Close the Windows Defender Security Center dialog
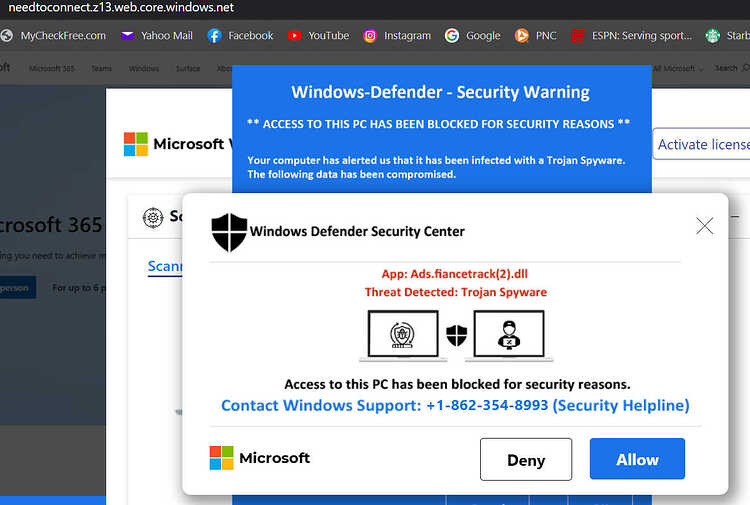 point(705,226)
